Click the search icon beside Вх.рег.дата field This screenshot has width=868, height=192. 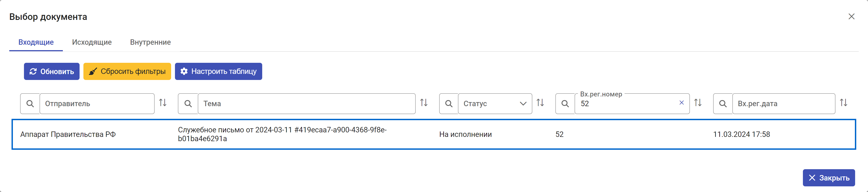tap(723, 104)
